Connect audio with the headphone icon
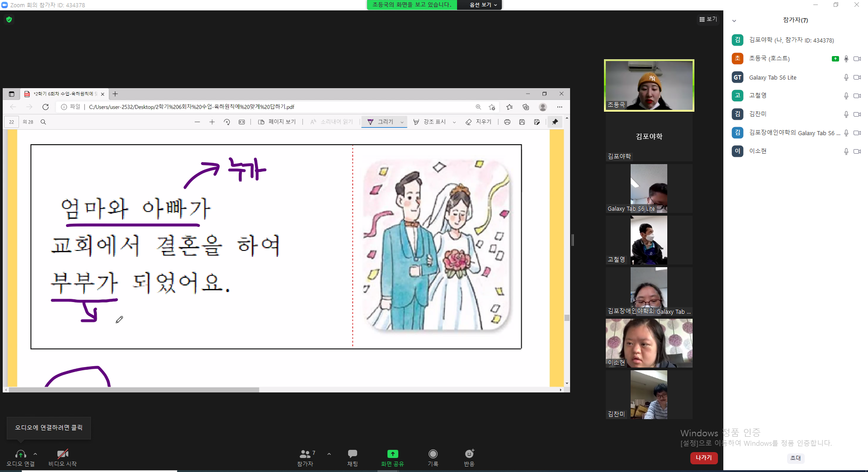This screenshot has width=868, height=472. pos(20,454)
